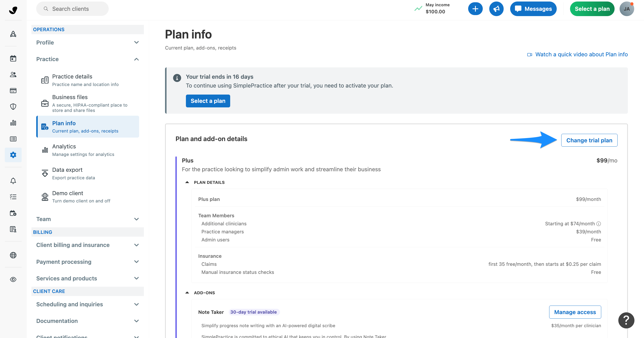
Task: Click info icon next to Starting at $74/month
Action: click(599, 224)
